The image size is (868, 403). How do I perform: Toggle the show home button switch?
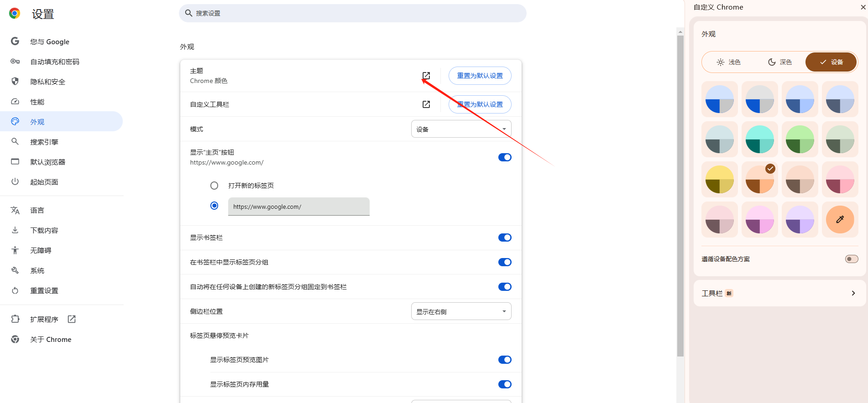(x=505, y=157)
